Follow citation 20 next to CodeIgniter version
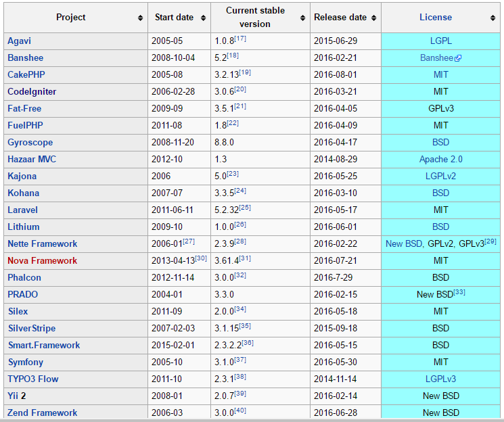The height and width of the screenshot is (422, 504). click(240, 89)
